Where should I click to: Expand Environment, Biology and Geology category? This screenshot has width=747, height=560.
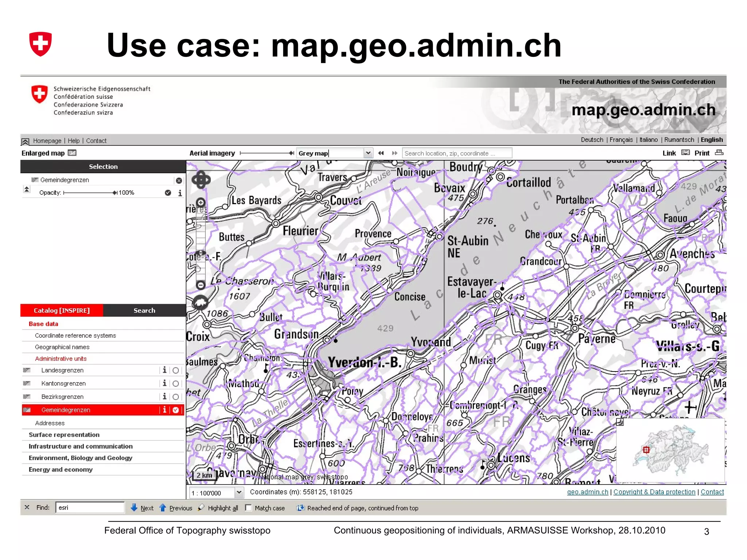click(x=80, y=458)
